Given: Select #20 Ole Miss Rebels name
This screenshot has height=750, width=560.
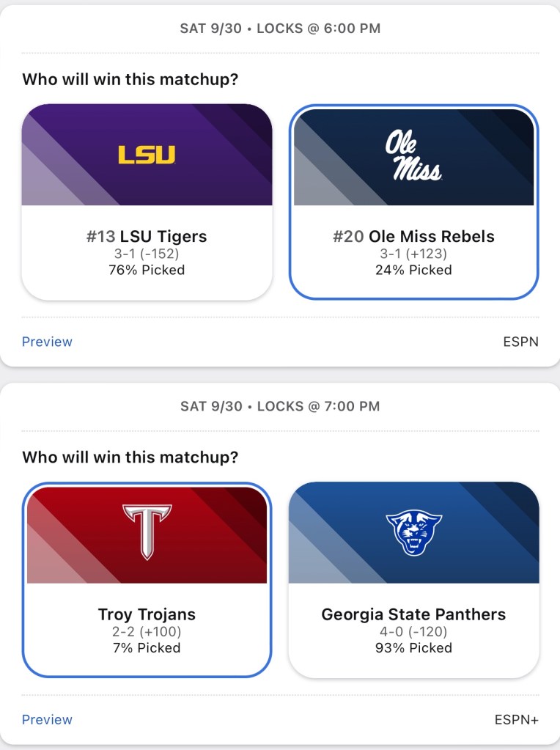Looking at the screenshot, I should tap(413, 237).
